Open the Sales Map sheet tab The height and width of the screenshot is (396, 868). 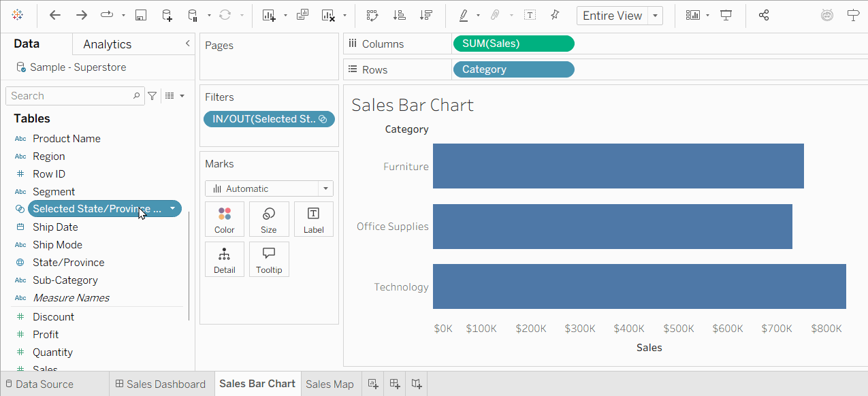pos(329,384)
